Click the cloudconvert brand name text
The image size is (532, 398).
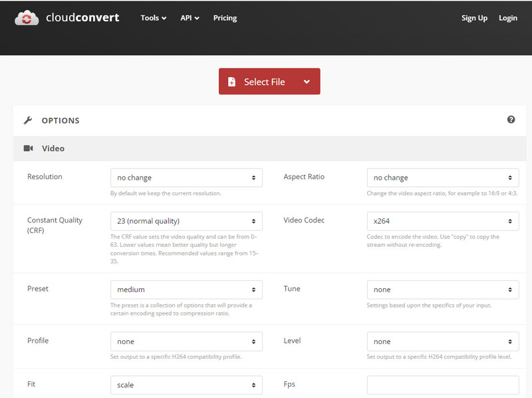pos(82,18)
